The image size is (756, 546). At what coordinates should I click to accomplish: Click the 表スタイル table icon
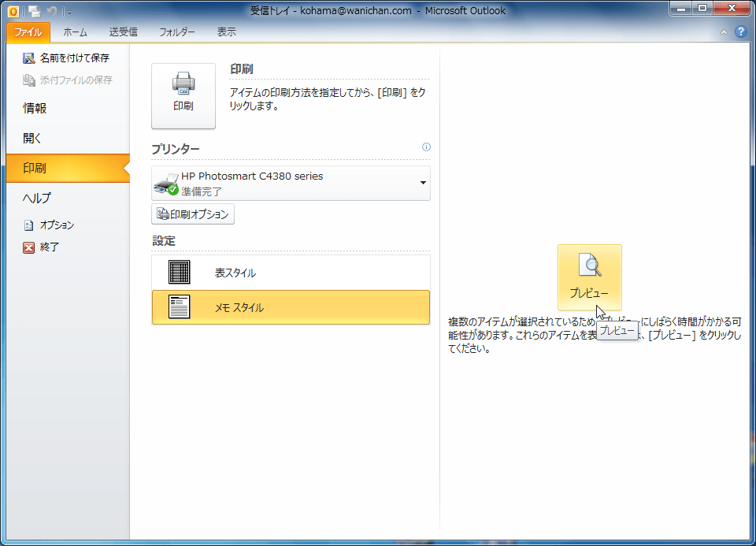click(180, 272)
